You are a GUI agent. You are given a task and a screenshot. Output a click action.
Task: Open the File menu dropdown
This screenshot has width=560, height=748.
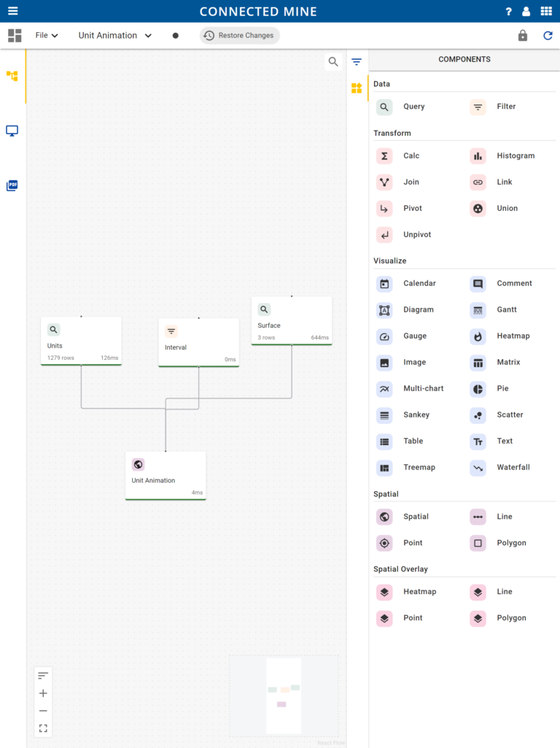point(45,34)
